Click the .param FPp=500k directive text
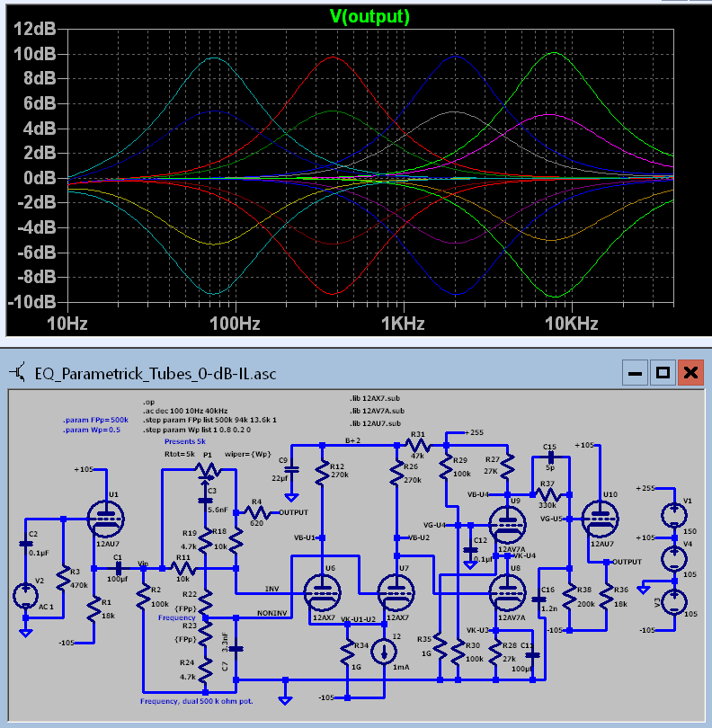The height and width of the screenshot is (728, 712). click(94, 420)
